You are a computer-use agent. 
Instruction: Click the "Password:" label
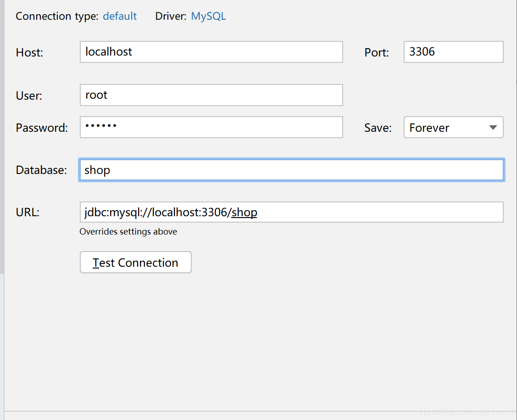click(42, 128)
